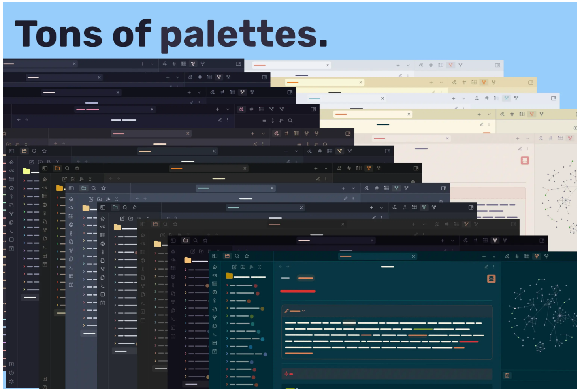Open search tab in the teal window
582x392 pixels.
tap(237, 256)
